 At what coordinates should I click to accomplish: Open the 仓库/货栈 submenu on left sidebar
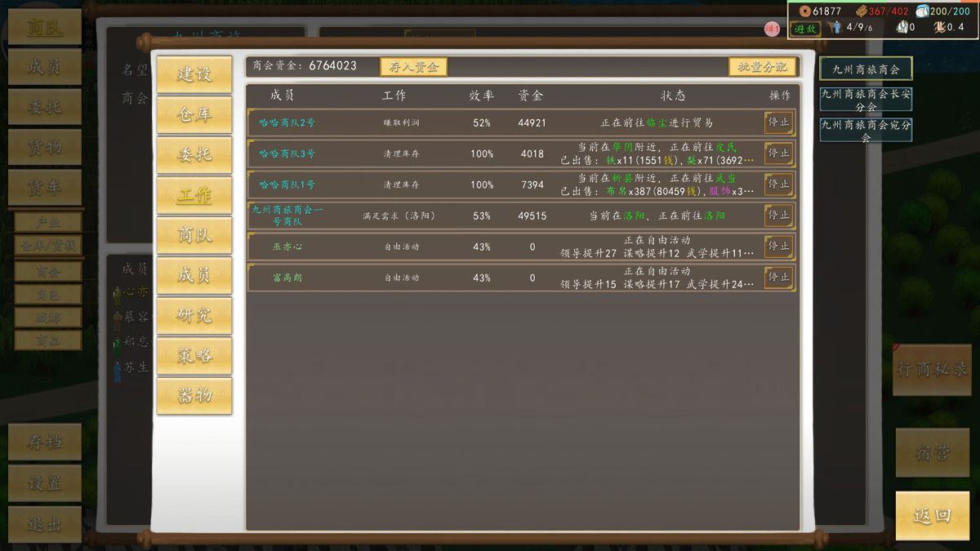click(48, 245)
